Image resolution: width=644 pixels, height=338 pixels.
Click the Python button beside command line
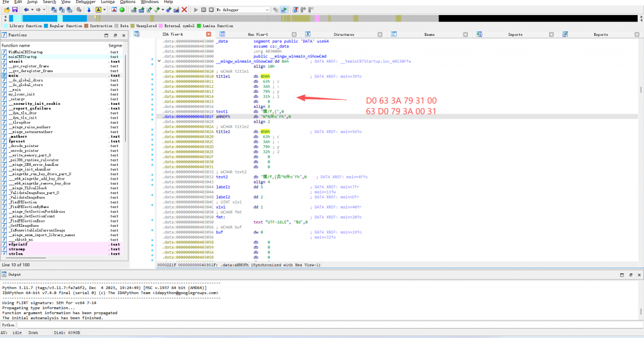click(x=8, y=325)
